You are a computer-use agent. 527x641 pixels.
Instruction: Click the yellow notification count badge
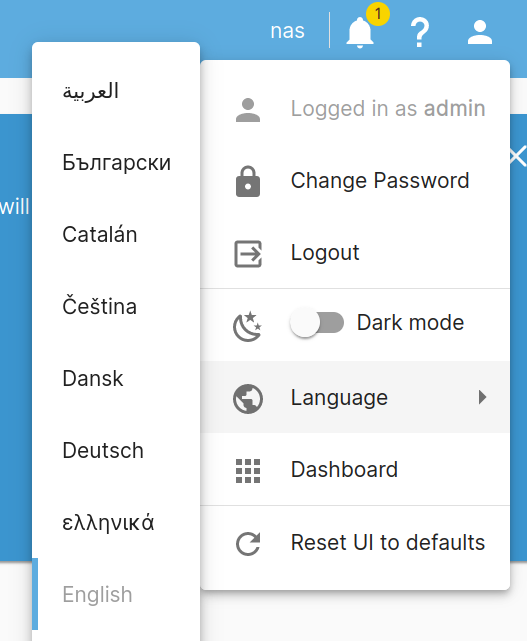pyautogui.click(x=378, y=14)
